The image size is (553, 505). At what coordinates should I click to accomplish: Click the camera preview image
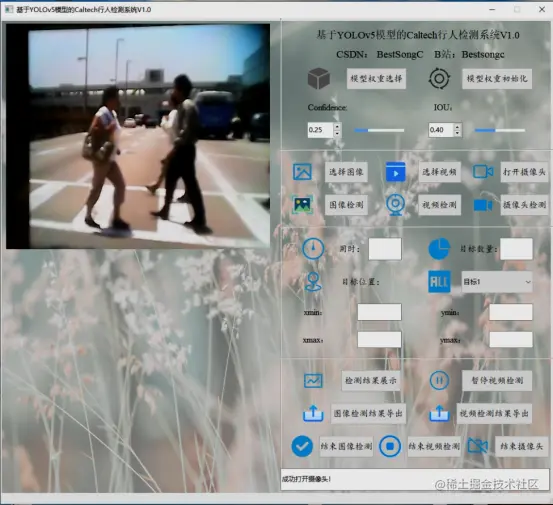point(138,136)
